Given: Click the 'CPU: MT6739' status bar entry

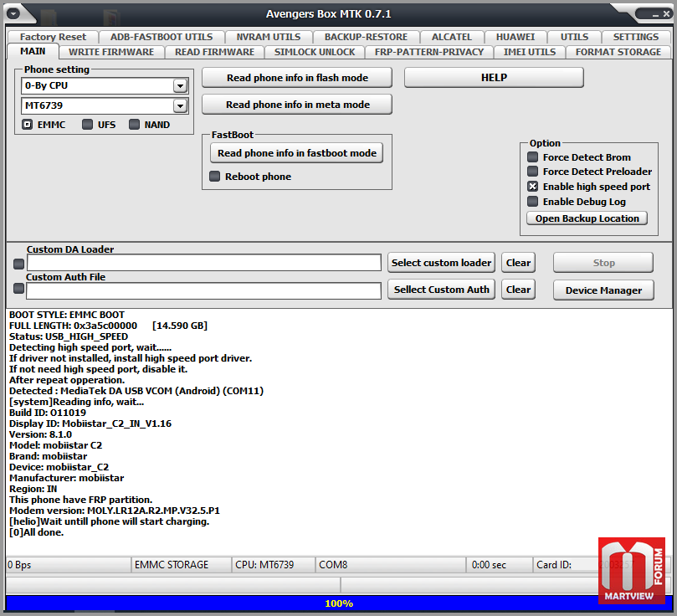Looking at the screenshot, I should coord(274,565).
